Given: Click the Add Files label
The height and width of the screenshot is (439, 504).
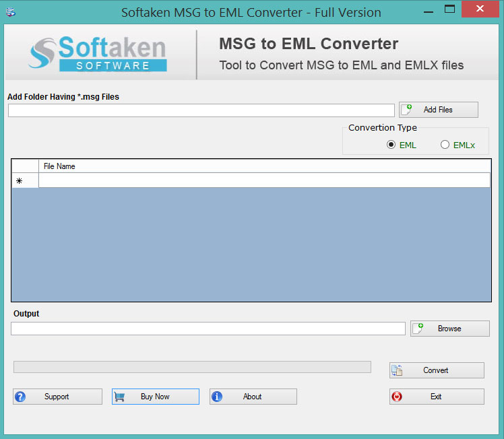Looking at the screenshot, I should 438,110.
